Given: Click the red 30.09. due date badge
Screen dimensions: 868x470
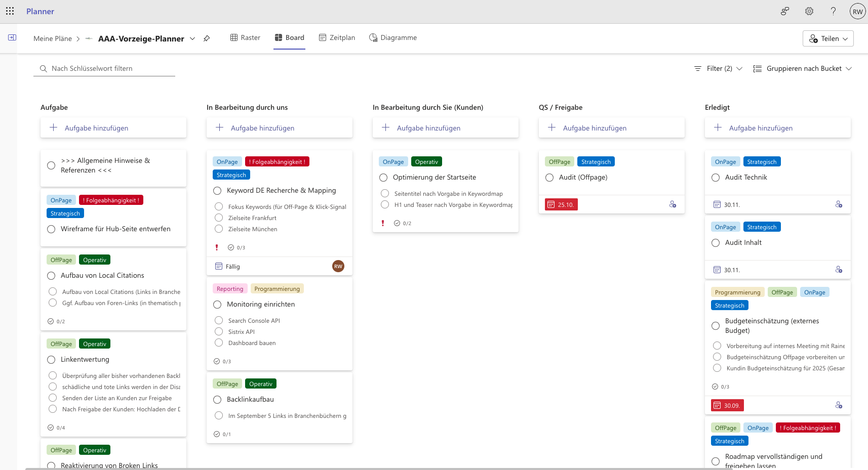Looking at the screenshot, I should tap(727, 405).
